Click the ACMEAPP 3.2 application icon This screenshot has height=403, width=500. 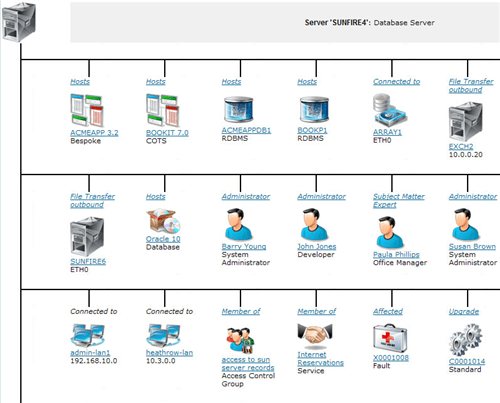coord(87,110)
